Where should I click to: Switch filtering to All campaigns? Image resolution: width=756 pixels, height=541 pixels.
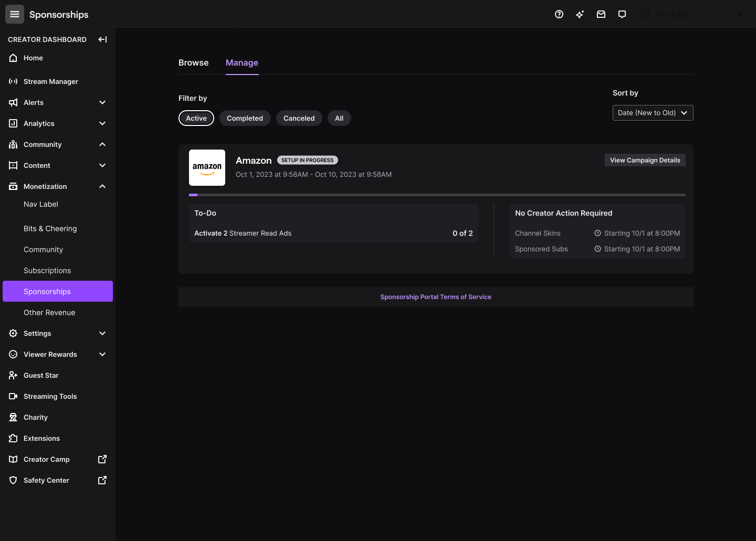point(339,118)
